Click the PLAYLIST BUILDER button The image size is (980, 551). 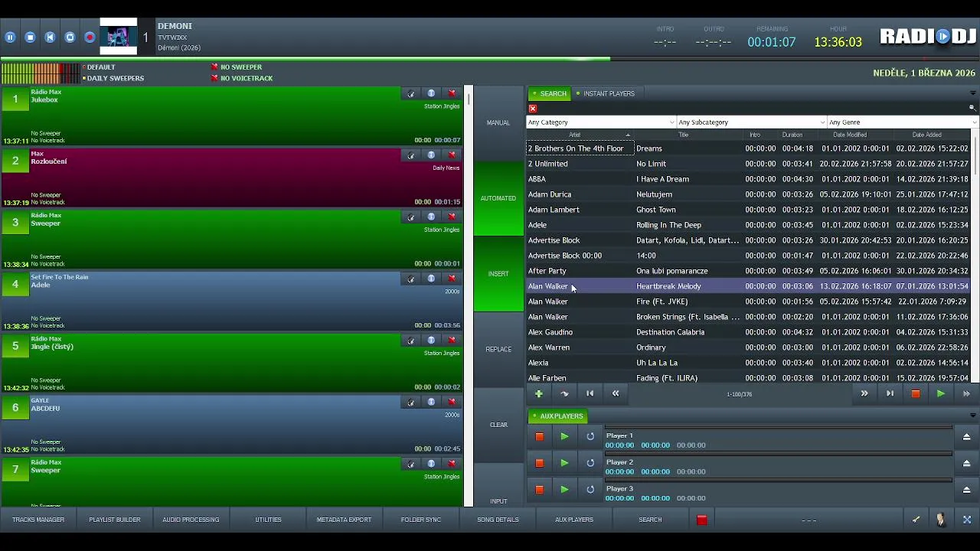[115, 520]
